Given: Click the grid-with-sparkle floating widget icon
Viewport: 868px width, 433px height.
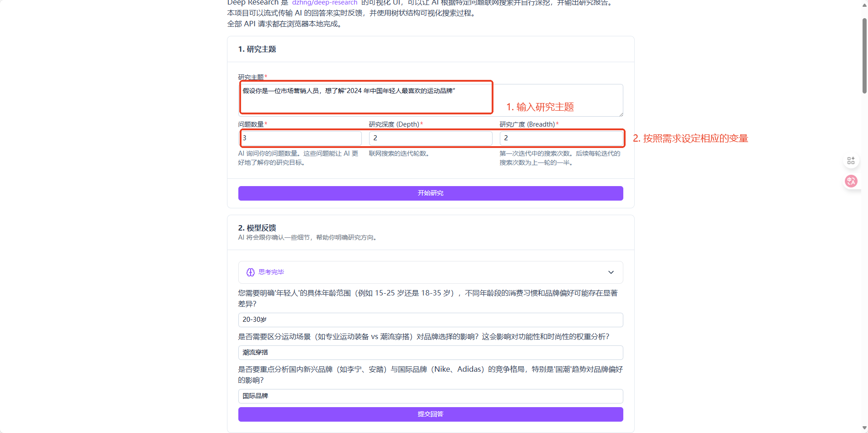Looking at the screenshot, I should (x=851, y=161).
